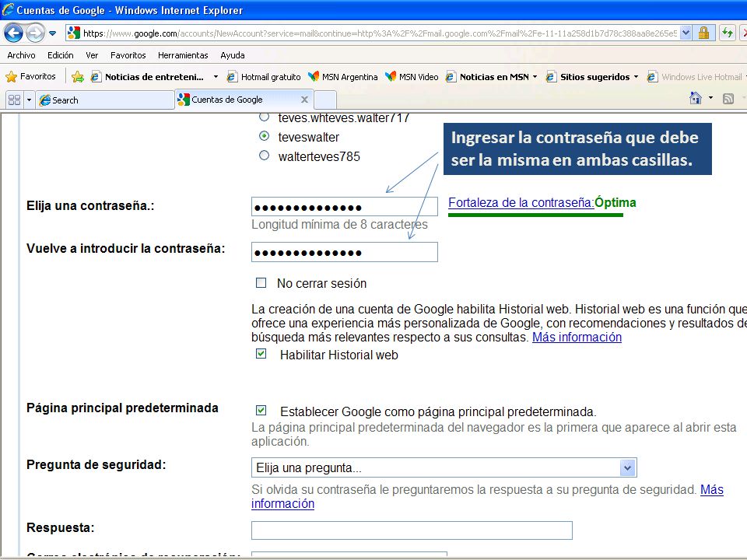Select the walterteves785 radio button

tap(264, 156)
